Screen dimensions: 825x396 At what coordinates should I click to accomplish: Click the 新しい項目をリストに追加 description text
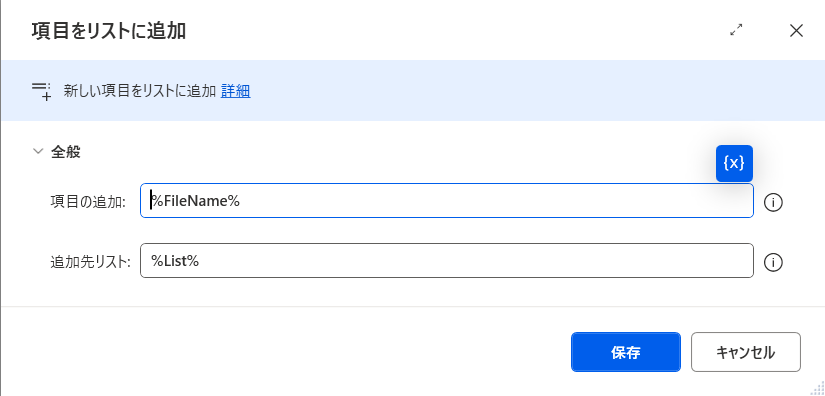140,91
